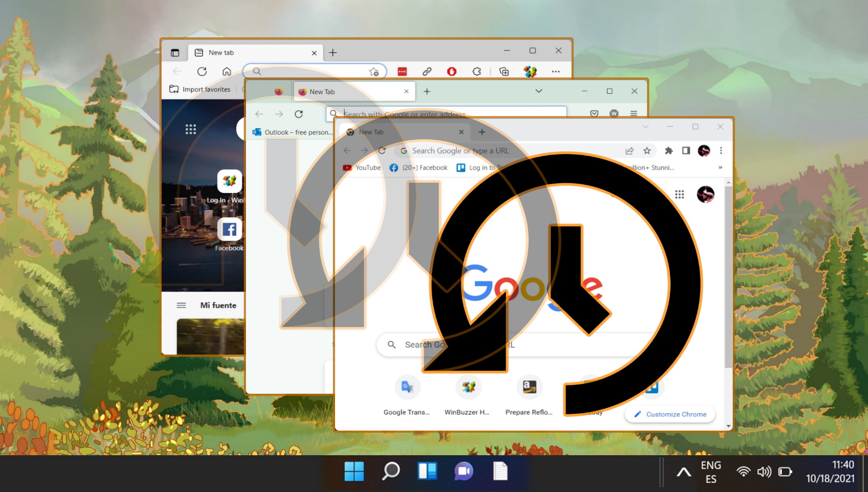Open the Chrome Extensions puzzle icon

coord(668,151)
